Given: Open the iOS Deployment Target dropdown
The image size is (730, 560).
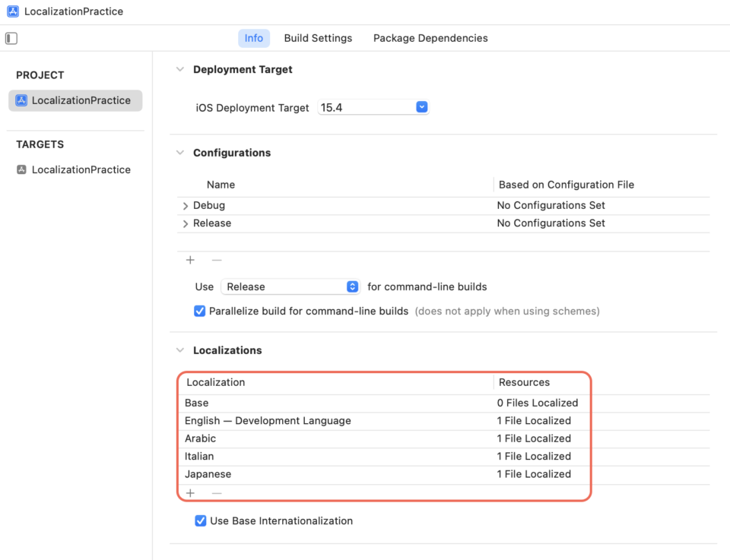Looking at the screenshot, I should point(421,107).
